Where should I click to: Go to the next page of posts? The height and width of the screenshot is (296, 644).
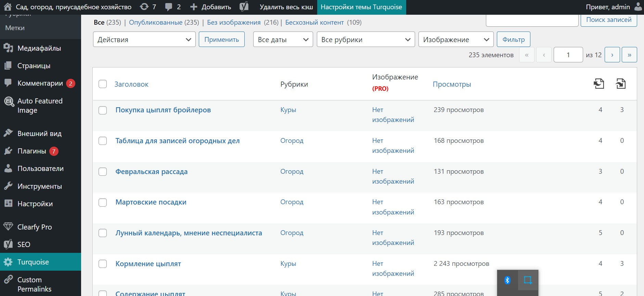tap(612, 55)
